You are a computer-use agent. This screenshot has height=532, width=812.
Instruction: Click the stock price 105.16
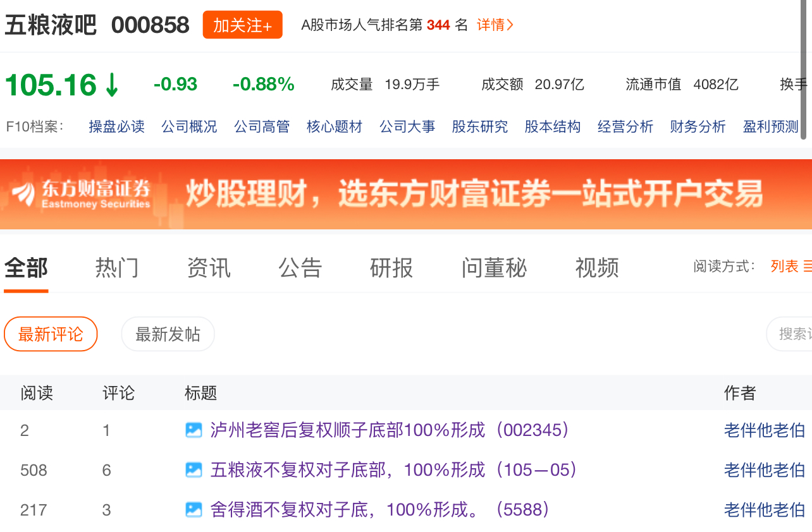pos(51,85)
